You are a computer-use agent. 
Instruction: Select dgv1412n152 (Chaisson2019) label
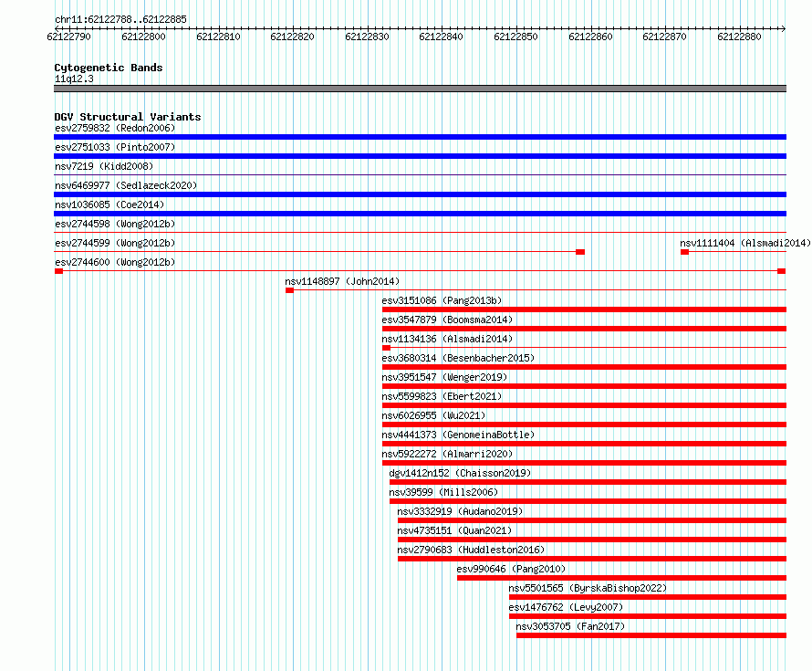[x=460, y=473]
